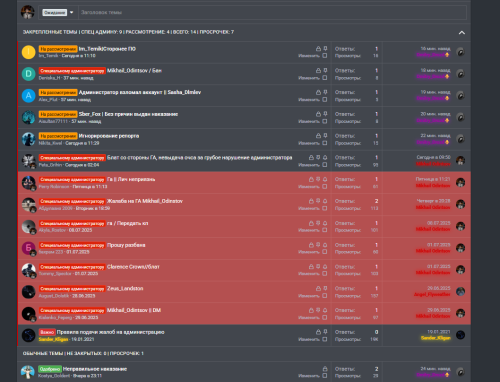
Task: Tick the checkbox on Mikhail_Odintsov || DM row
Action: point(325,317)
